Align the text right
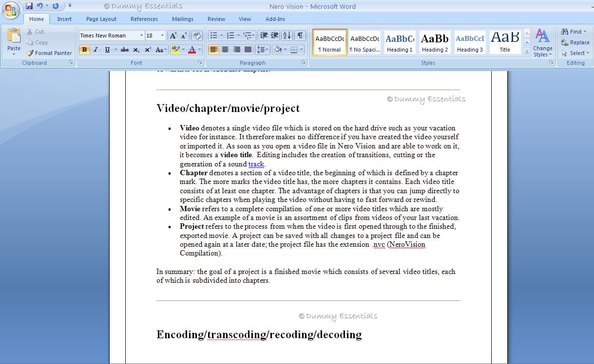 236,50
